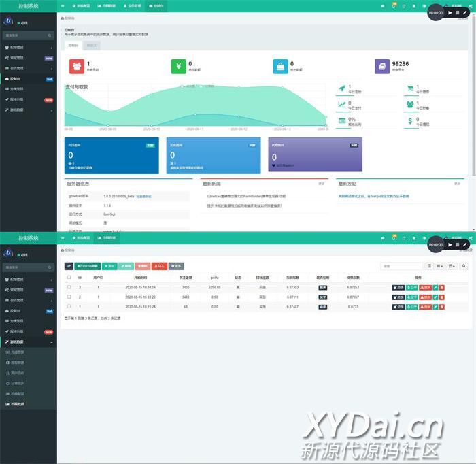Click the home icon in the dashboard header
Image resolution: width=476 pixels, height=464 pixels.
[x=383, y=6]
